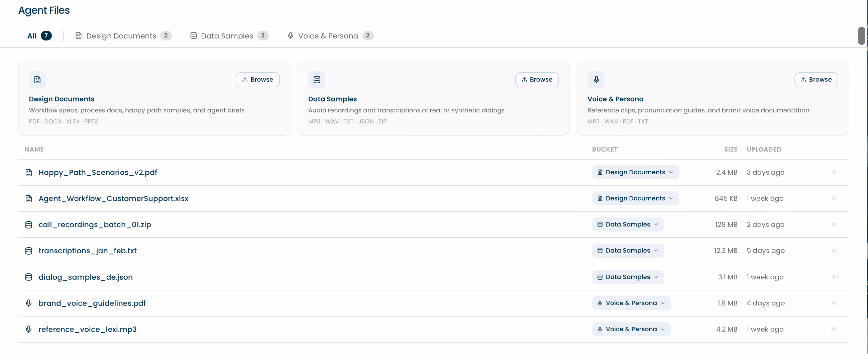Click database icon beside call_recordings_batch_01.zip
The height and width of the screenshot is (354, 868).
29,225
